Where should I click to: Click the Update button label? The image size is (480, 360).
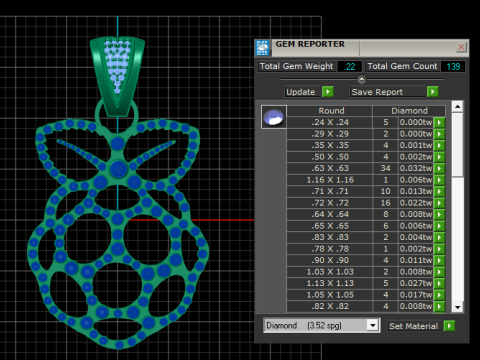[301, 92]
